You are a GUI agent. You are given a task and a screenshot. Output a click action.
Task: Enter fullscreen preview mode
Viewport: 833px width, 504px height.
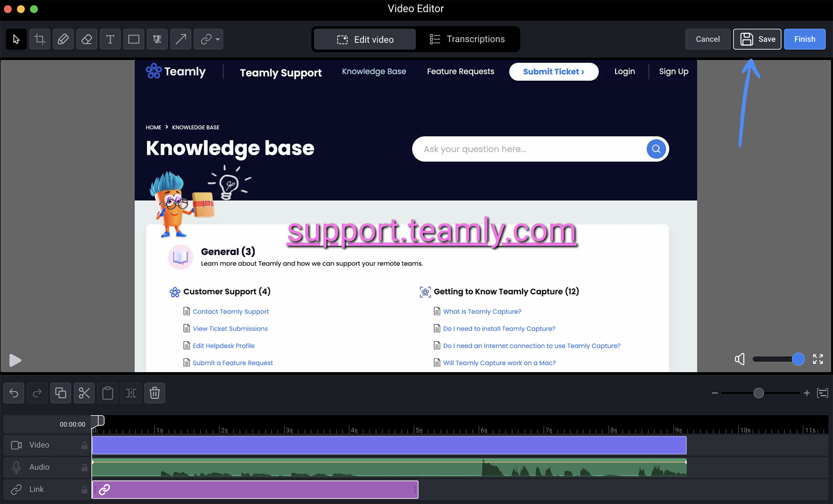(818, 359)
